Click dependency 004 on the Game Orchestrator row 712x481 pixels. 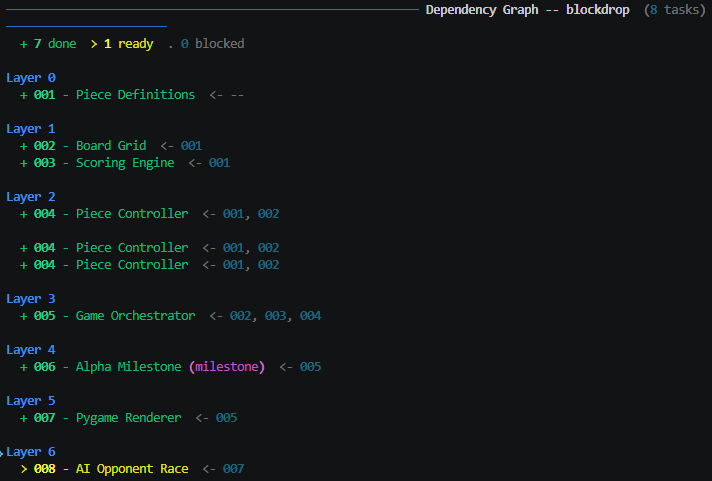tap(311, 316)
